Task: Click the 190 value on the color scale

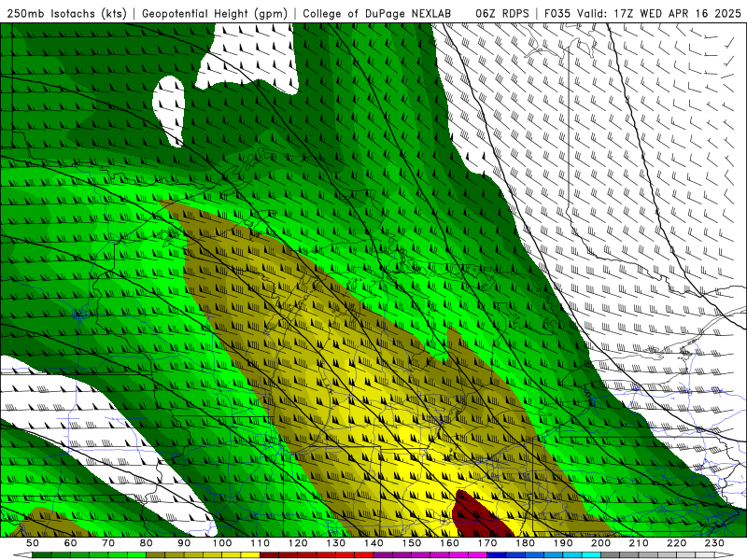Action: (563, 543)
